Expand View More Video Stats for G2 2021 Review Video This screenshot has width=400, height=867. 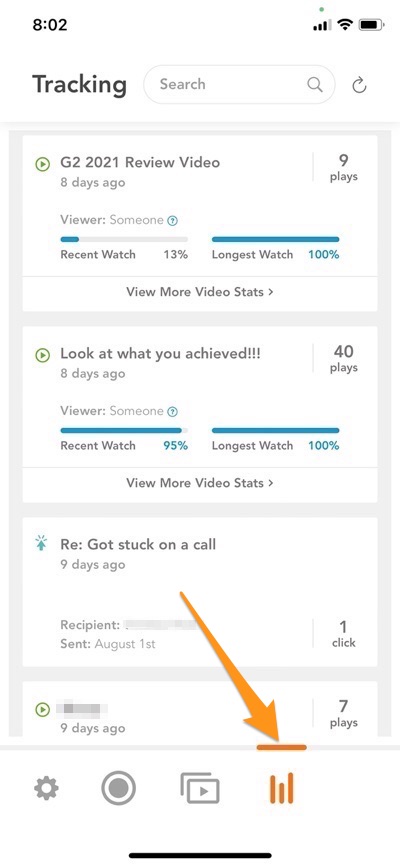tap(200, 291)
